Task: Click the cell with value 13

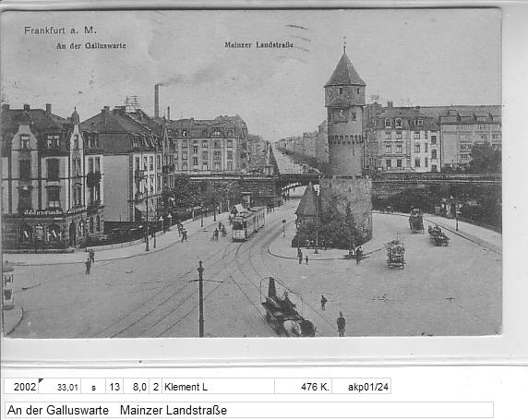Action: (114, 387)
